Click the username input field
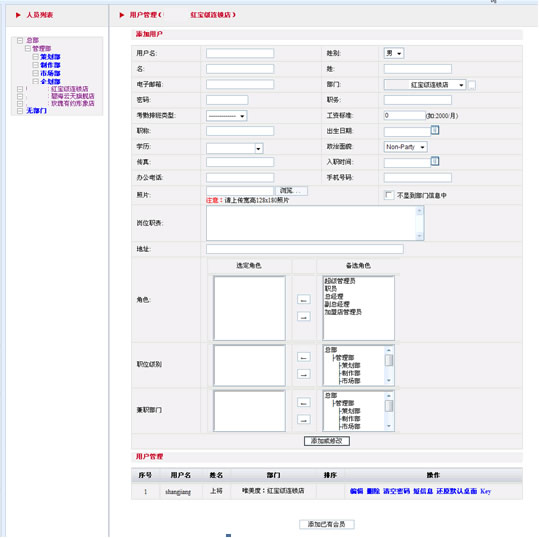The image size is (539, 538). [x=240, y=53]
